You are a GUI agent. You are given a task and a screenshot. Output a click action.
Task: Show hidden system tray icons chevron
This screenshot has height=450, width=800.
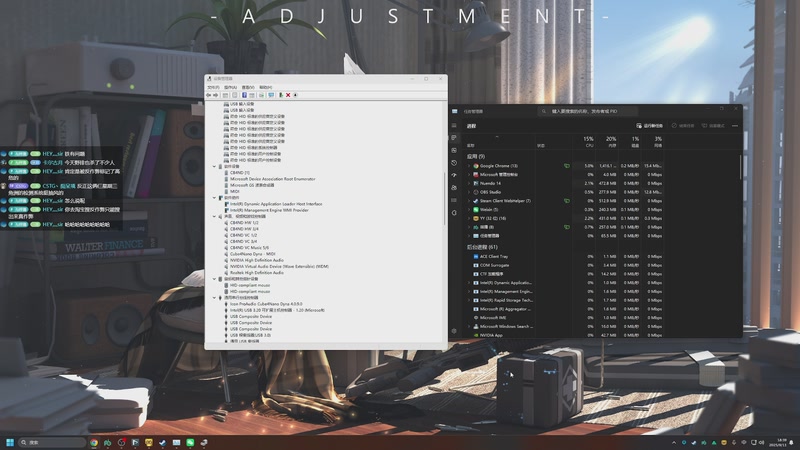[x=674, y=442]
